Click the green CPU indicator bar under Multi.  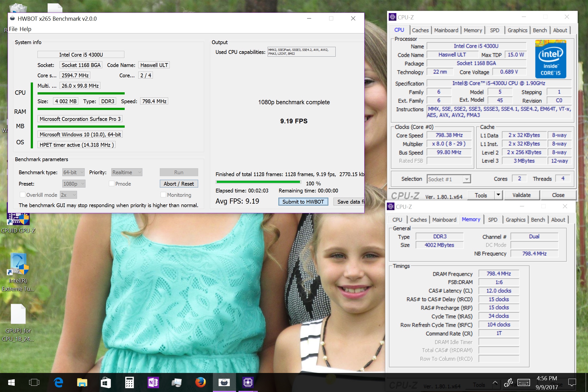point(81,93)
